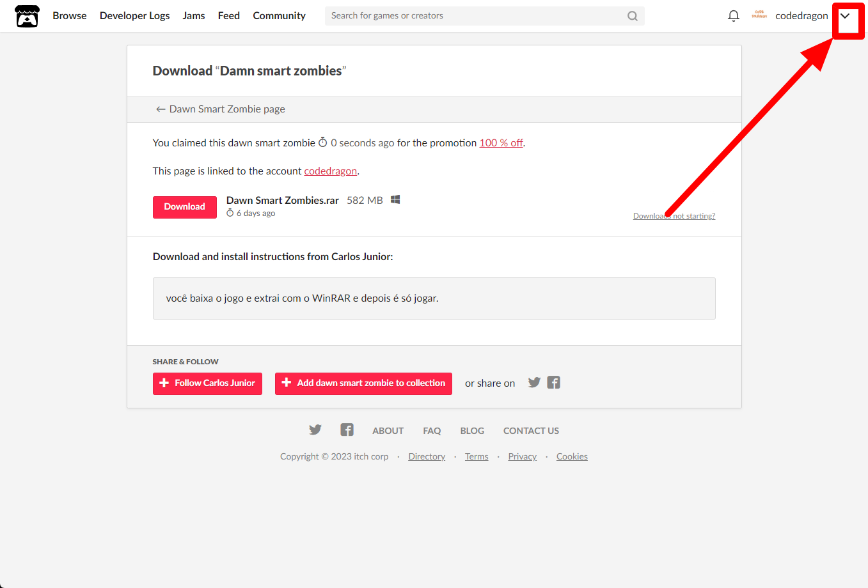Image resolution: width=868 pixels, height=588 pixels.
Task: Open the Directory link
Action: (x=427, y=456)
